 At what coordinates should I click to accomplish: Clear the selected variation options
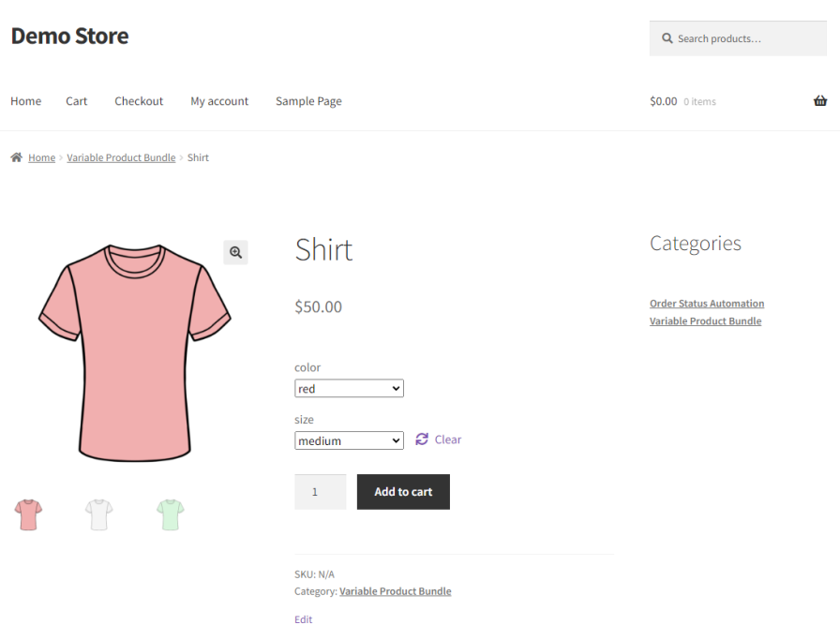pyautogui.click(x=447, y=439)
